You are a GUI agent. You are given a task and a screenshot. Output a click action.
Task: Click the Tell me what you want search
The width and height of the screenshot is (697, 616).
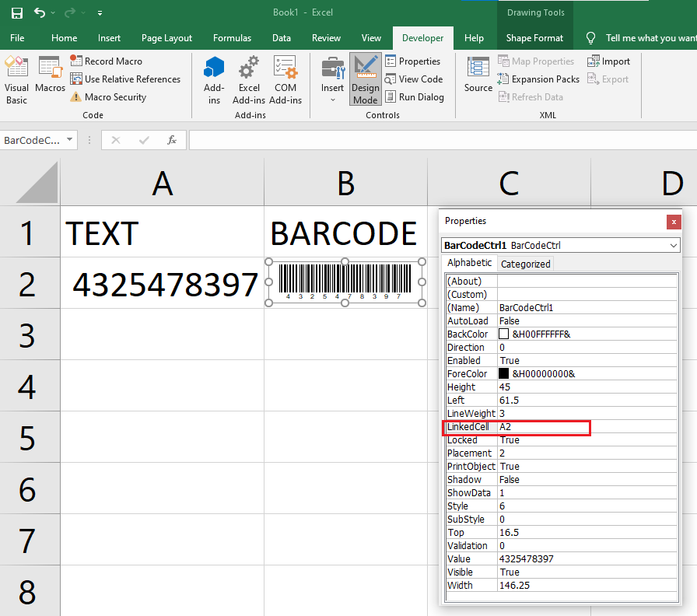coord(641,38)
